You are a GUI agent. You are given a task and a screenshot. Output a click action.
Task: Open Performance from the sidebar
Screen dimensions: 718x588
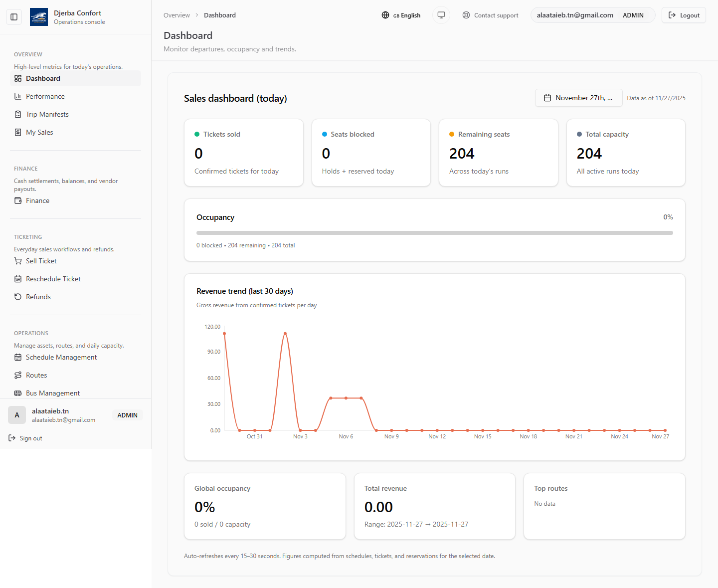click(x=45, y=96)
